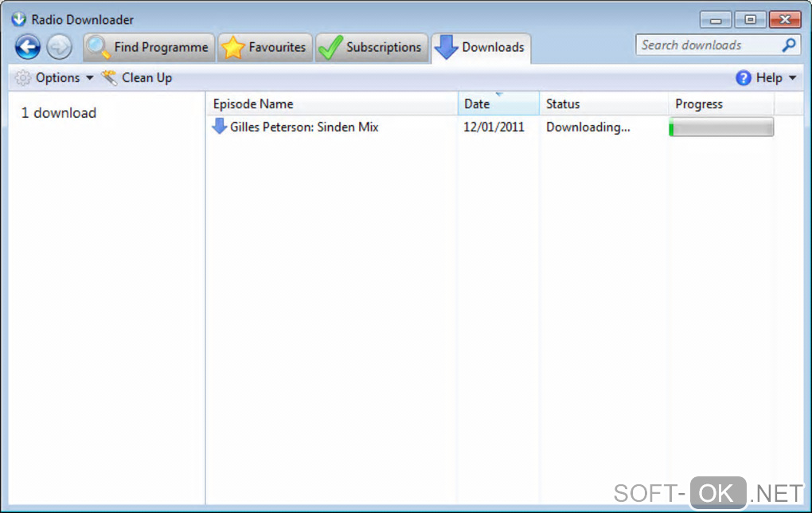Click the blue download arrow beside Gilles Peterson

[220, 127]
